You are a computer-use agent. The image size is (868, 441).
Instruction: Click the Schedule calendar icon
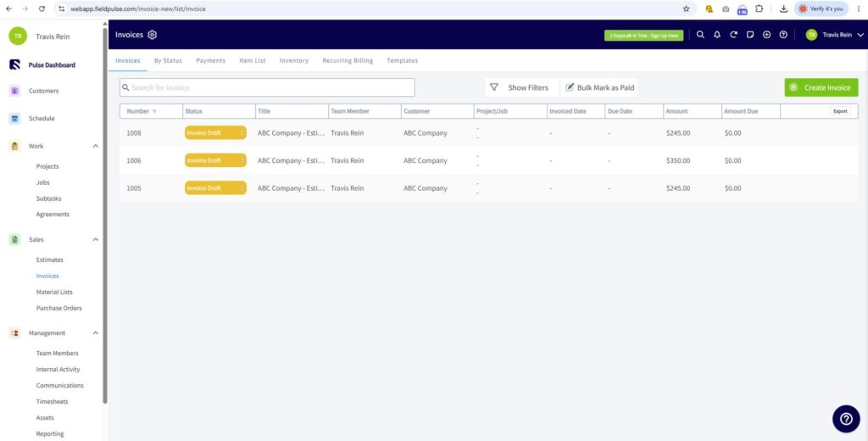click(x=15, y=119)
